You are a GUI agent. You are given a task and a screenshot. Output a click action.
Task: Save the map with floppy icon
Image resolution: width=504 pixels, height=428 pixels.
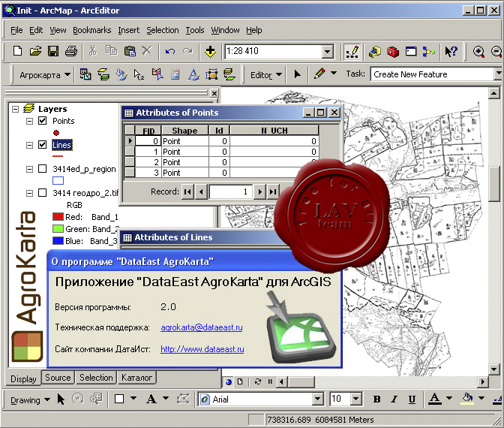[x=53, y=51]
